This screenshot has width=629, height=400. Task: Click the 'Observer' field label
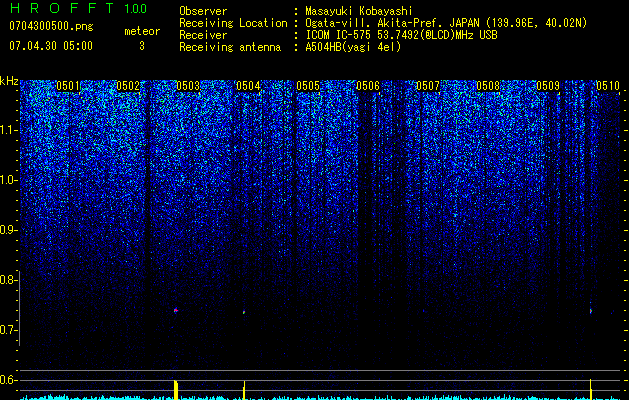tap(203, 11)
